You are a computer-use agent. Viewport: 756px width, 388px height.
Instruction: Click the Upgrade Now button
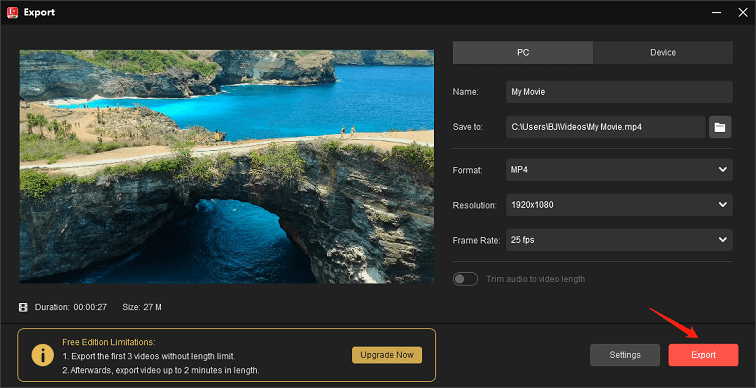tap(387, 355)
